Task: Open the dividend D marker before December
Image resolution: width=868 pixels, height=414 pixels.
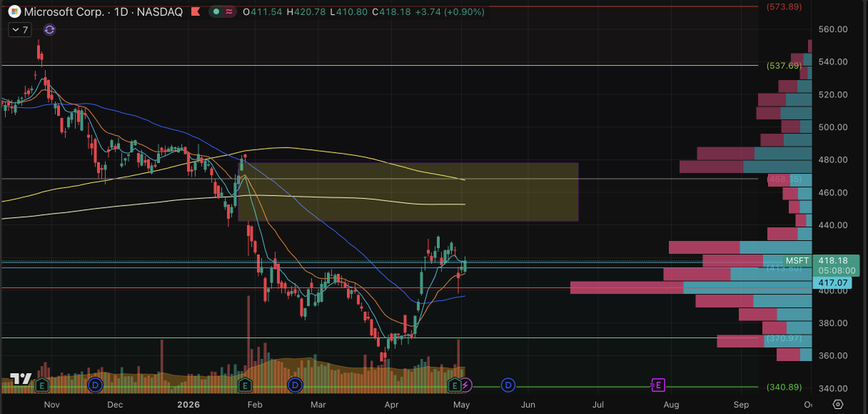Action: (x=95, y=384)
